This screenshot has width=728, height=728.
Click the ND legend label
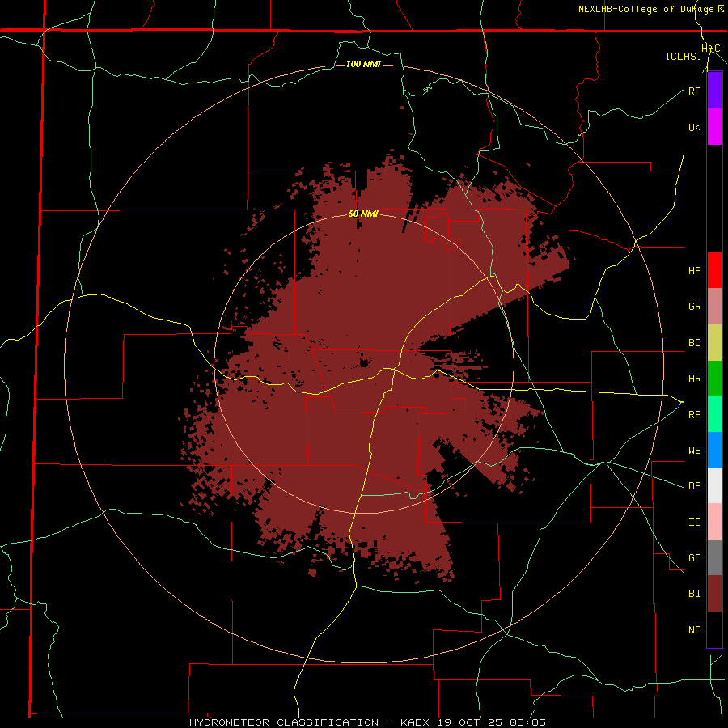coord(694,630)
